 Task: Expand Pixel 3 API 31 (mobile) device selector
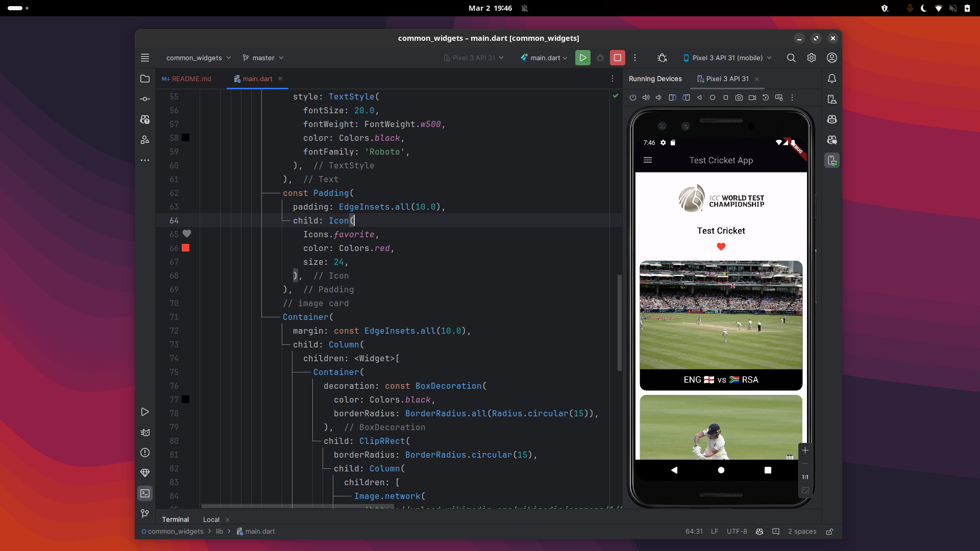click(x=727, y=58)
